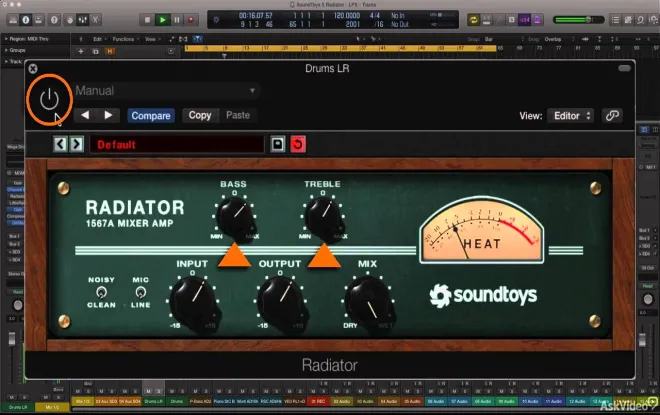Open the Library icon in control bar
660x415 pixels.
[13, 20]
